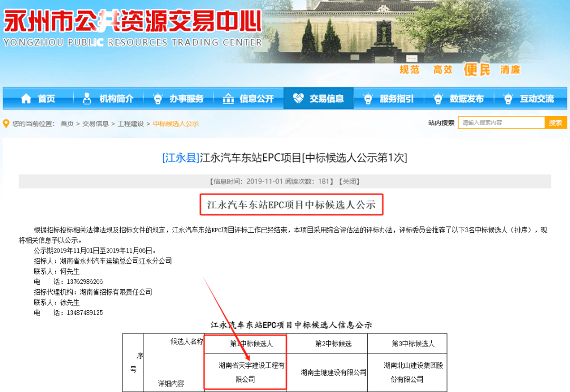Open the 中标候选人公示 breadcrumb link
The height and width of the screenshot is (392, 570).
click(174, 122)
